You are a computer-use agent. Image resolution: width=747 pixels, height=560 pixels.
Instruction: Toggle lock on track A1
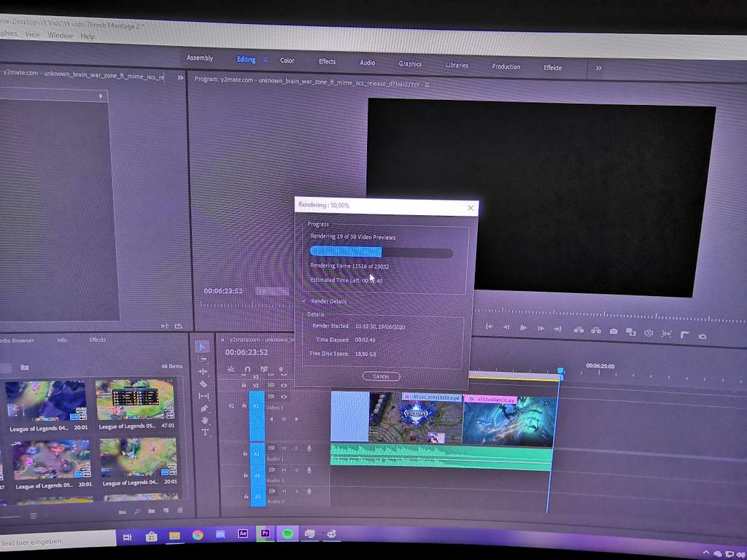[x=245, y=454]
